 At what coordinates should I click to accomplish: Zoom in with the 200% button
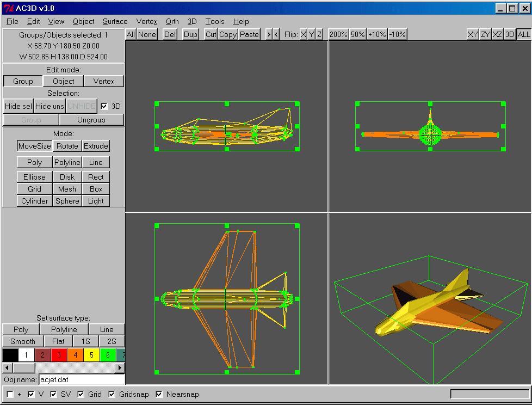(338, 34)
